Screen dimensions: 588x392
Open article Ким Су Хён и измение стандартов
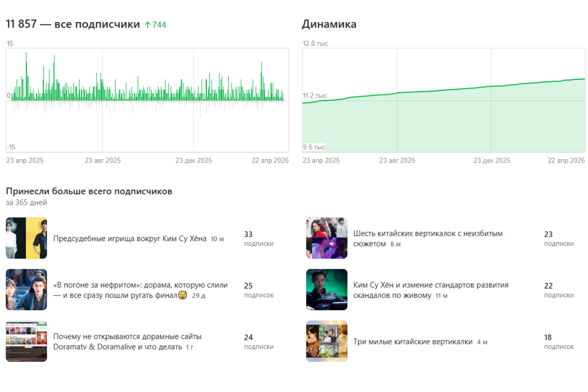tap(431, 290)
